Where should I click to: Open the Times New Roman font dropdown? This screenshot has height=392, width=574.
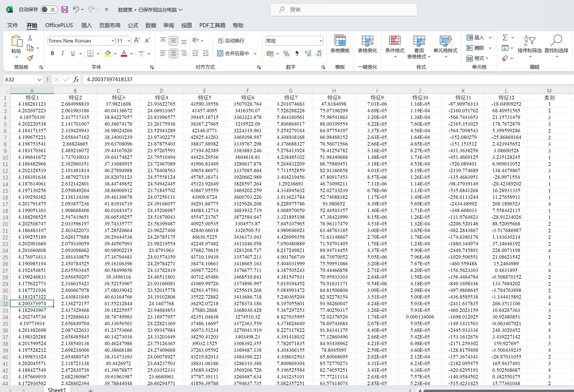click(x=113, y=41)
